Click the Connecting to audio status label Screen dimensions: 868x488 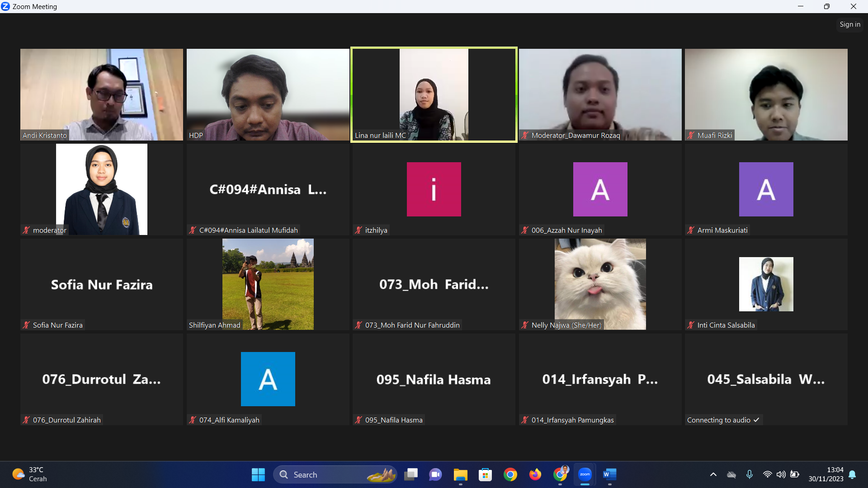[723, 420]
